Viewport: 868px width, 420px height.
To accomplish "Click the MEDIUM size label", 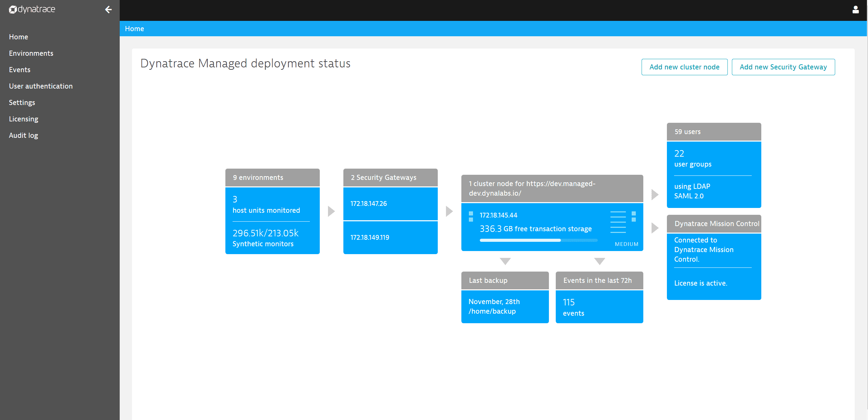I will tap(626, 244).
